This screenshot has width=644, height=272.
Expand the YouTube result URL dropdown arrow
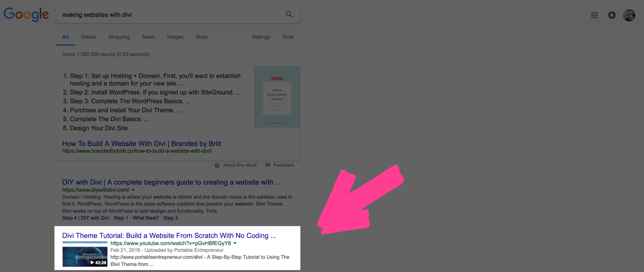235,243
